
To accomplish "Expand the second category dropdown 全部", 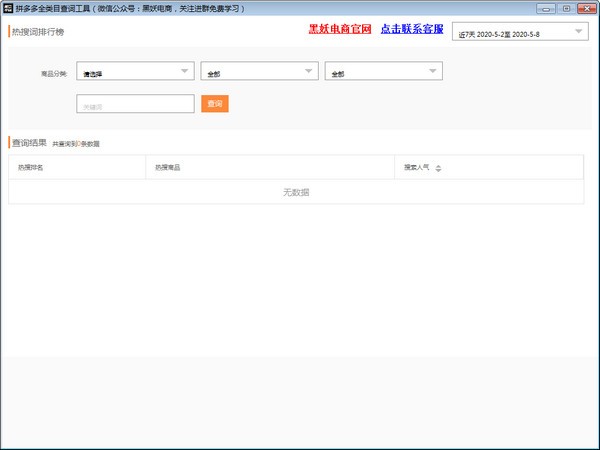I will (259, 72).
